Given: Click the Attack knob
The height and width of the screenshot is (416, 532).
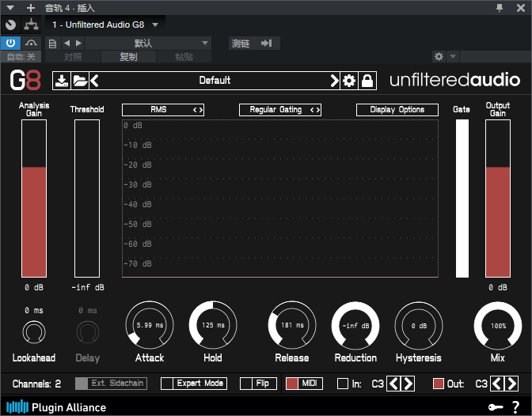Looking at the screenshot, I should 150,325.
